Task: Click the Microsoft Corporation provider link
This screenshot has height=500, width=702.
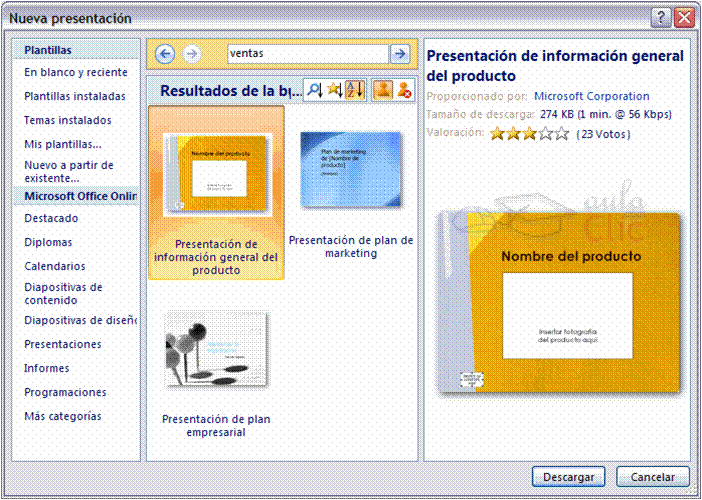Action: 591,96
